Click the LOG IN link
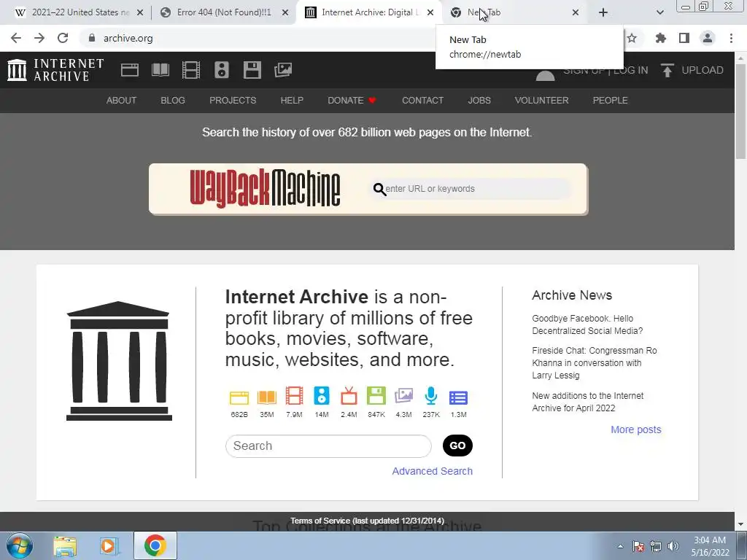 (x=631, y=71)
